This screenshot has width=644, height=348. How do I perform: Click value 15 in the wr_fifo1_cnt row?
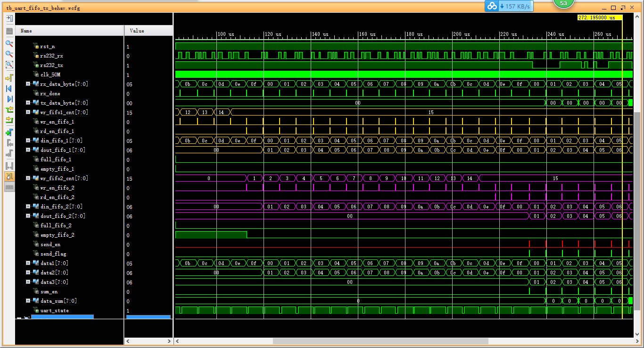[x=130, y=113]
